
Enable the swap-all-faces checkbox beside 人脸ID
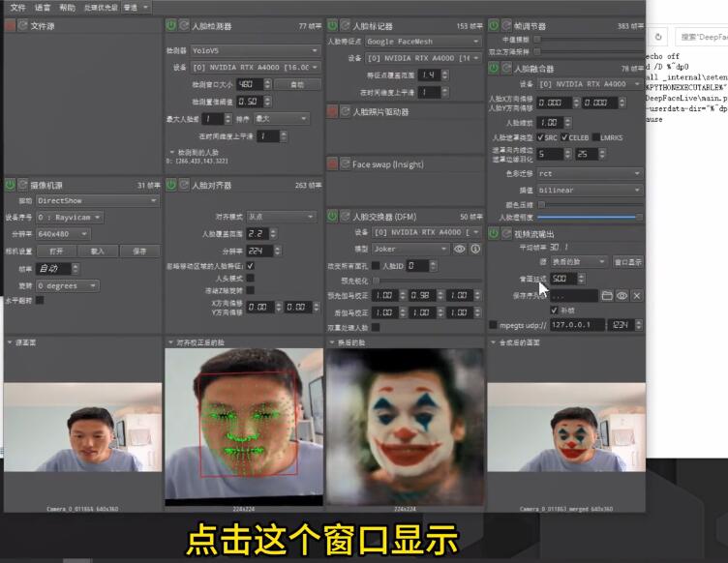point(376,266)
